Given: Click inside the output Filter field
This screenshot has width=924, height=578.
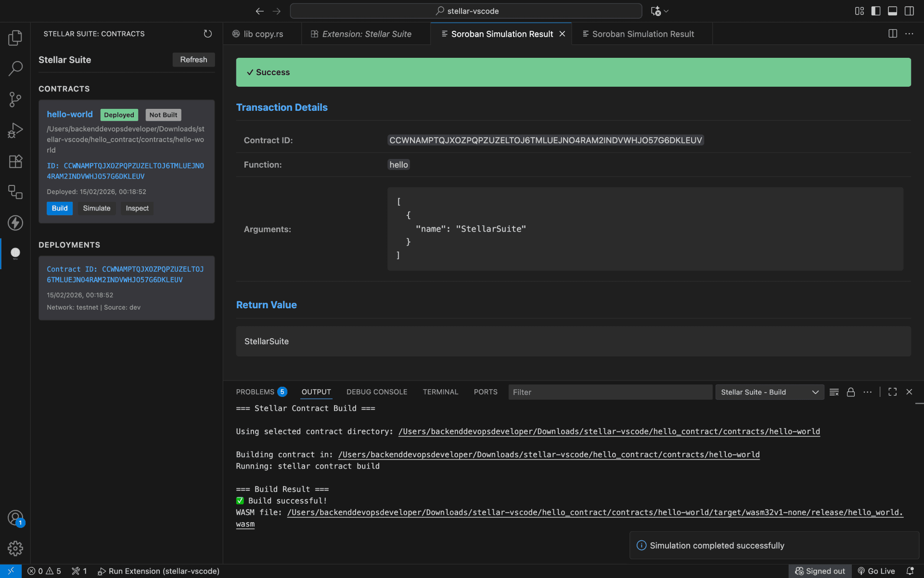Looking at the screenshot, I should click(x=610, y=392).
